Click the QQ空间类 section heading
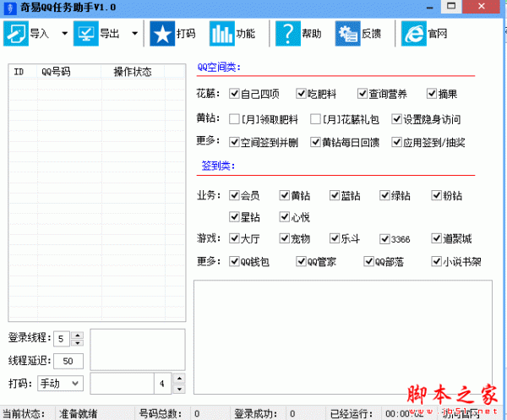The width and height of the screenshot is (507, 420). point(219,68)
